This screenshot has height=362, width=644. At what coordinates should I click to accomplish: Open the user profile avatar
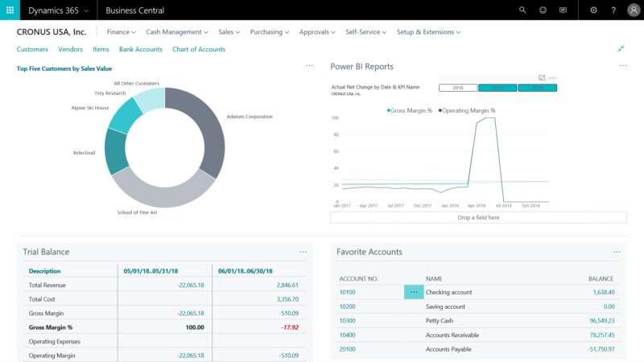click(x=633, y=10)
